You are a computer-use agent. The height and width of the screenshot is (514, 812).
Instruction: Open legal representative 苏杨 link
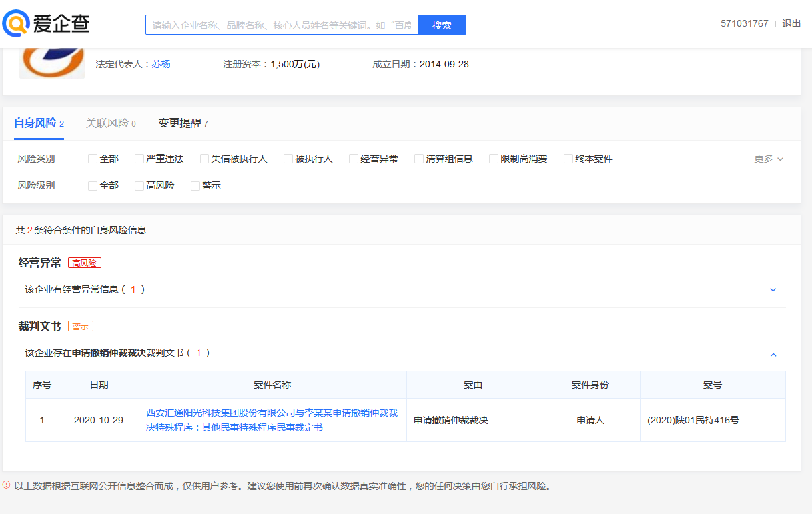point(161,64)
